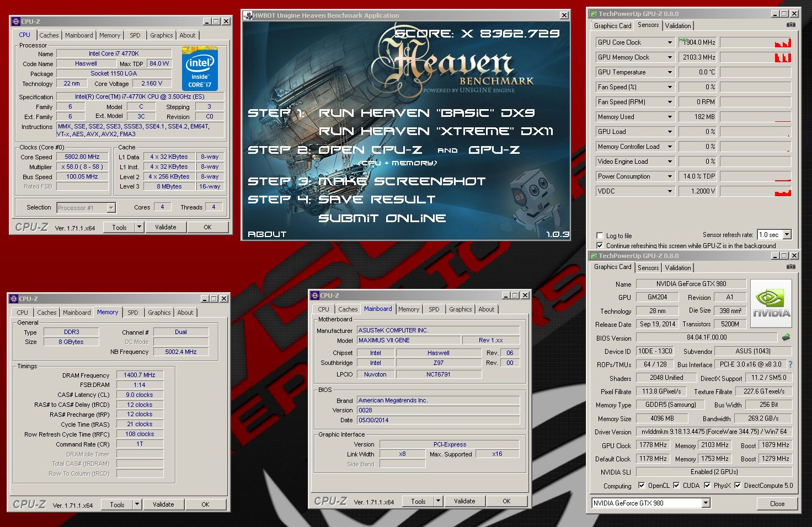Click Validate button in CPU-Z Mainboard window
This screenshot has height=527, width=812.
pyautogui.click(x=464, y=501)
